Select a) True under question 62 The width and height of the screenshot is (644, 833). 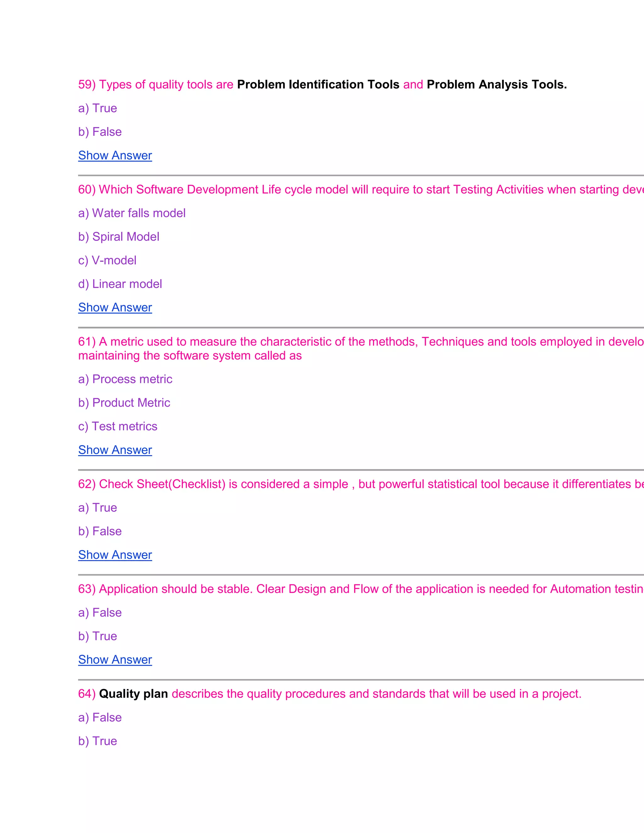tap(98, 508)
